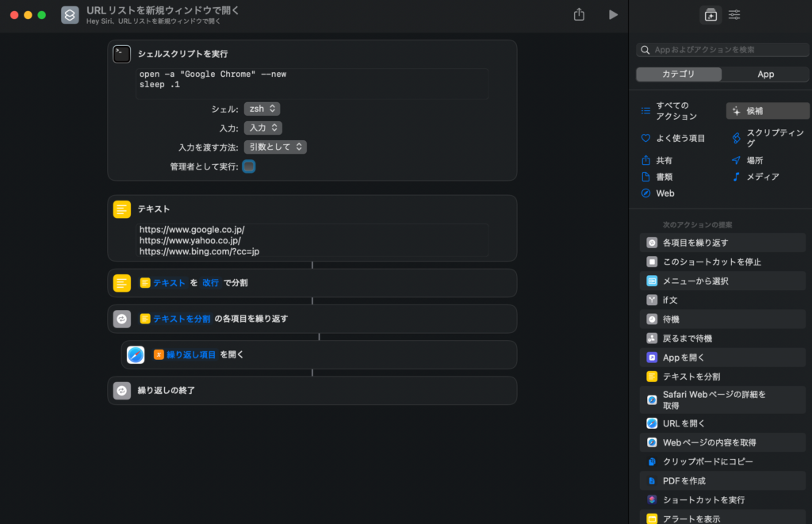812x524 pixels.
Task: Open the 入力 dropdown in the script action
Action: (262, 128)
